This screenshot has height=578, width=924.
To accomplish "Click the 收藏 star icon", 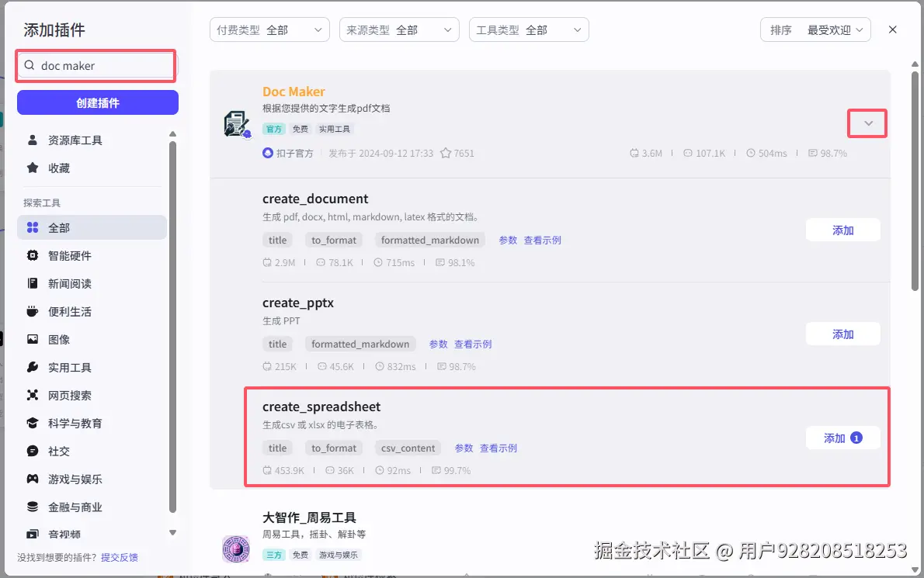I will [33, 168].
